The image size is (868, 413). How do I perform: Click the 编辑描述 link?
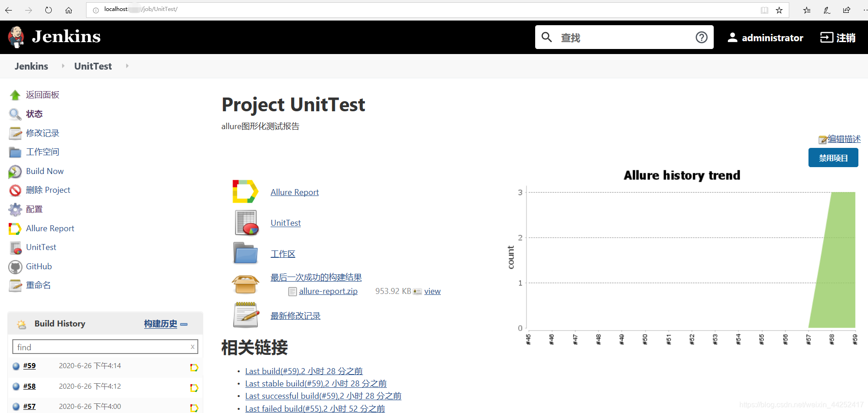[x=844, y=139]
